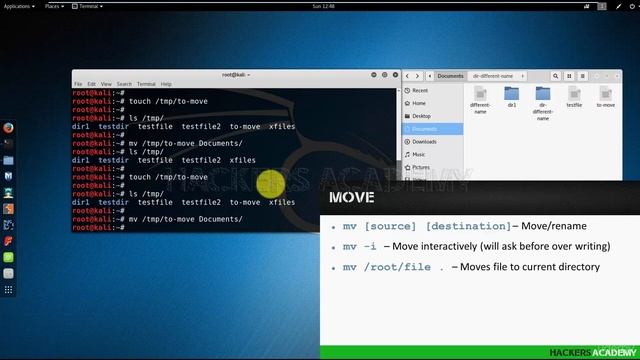
Task: Minimize the terminal window
Action: 373,75
